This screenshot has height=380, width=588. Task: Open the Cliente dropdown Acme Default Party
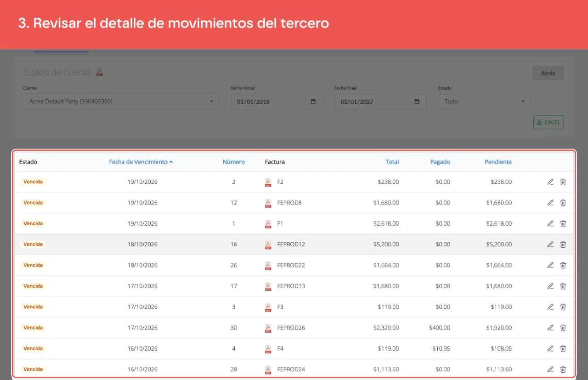[x=121, y=102]
